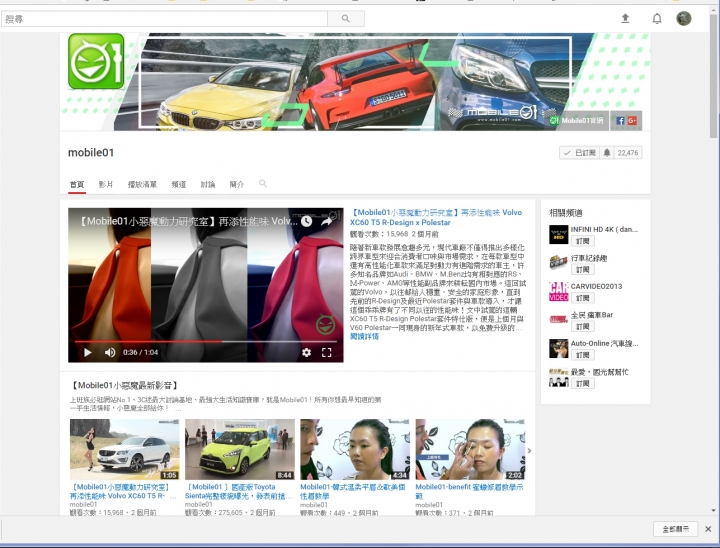This screenshot has width=720, height=548.
Task: Click the share arrow on video
Action: (326, 221)
